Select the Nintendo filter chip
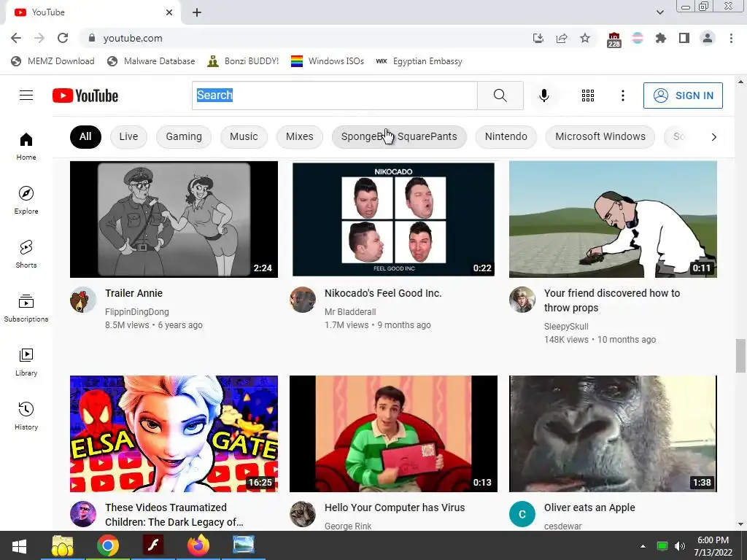This screenshot has height=560, width=747. (506, 136)
